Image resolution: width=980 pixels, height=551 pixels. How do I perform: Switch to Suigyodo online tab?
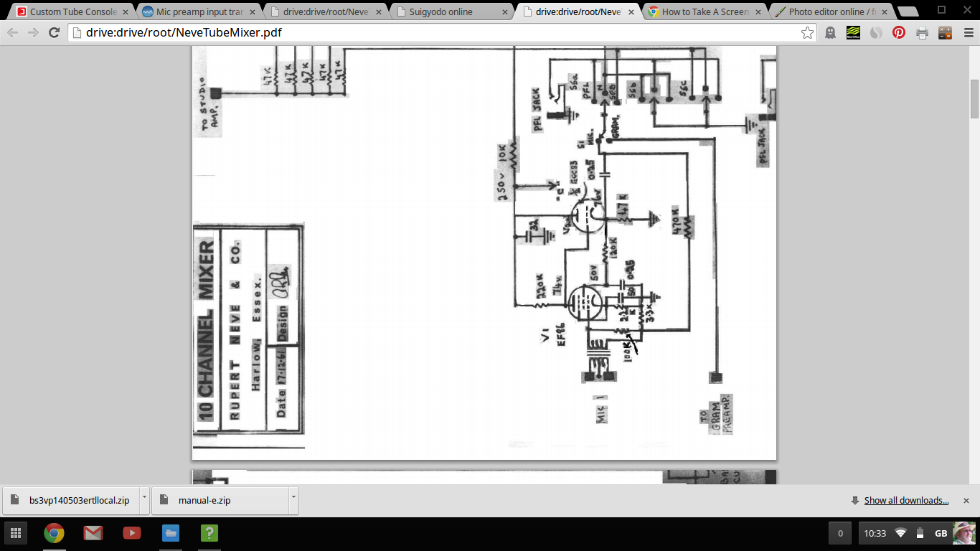[451, 12]
